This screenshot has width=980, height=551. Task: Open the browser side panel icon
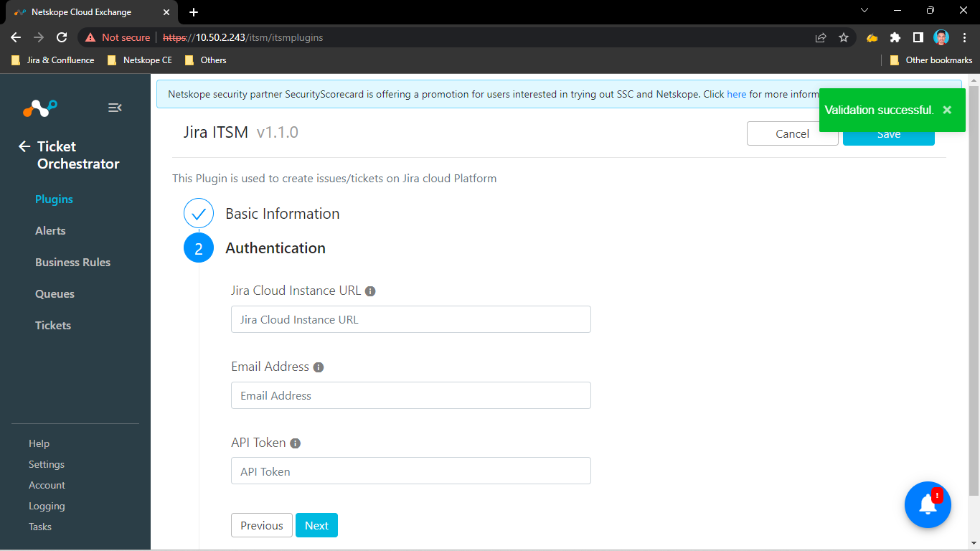click(918, 37)
